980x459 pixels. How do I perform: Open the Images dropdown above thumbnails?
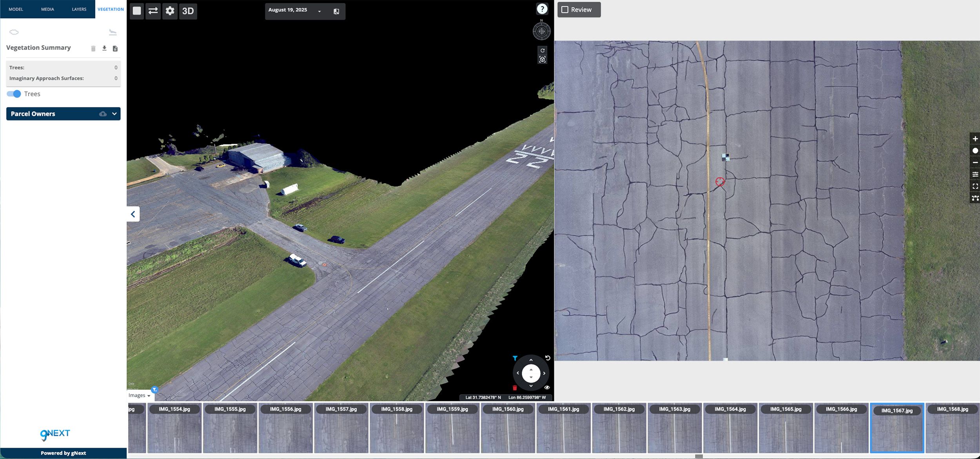140,396
